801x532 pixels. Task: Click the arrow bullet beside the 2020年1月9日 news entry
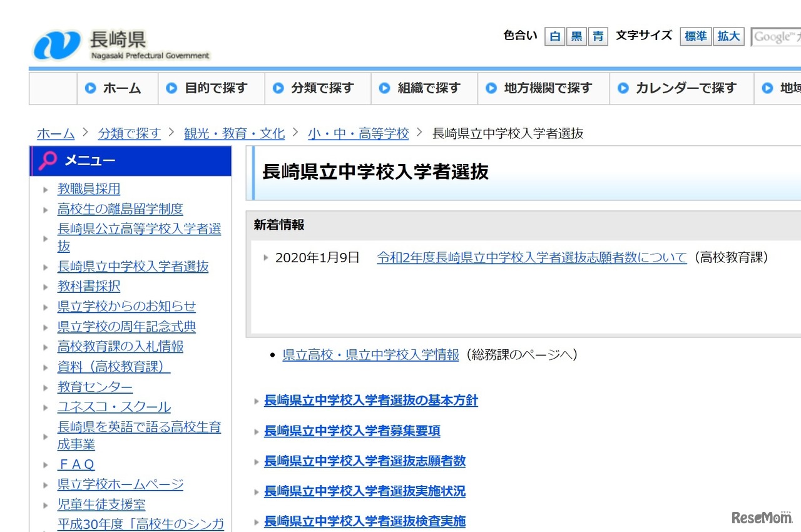pyautogui.click(x=265, y=257)
